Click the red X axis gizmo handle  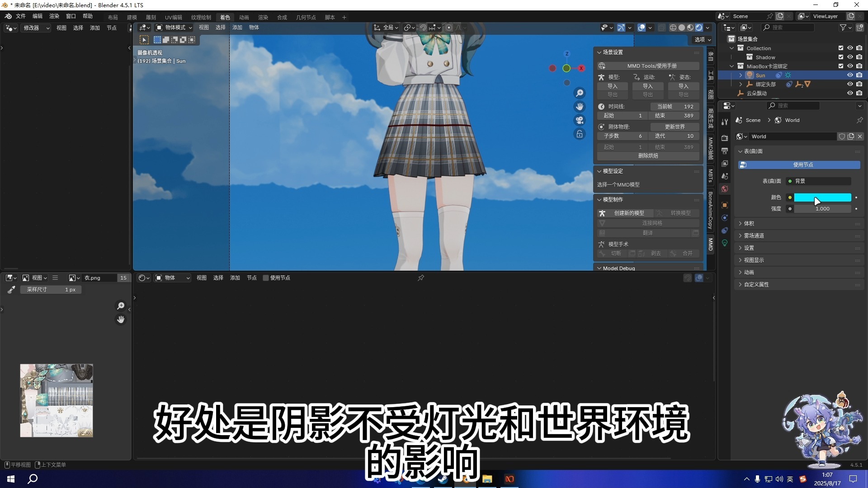pos(581,68)
